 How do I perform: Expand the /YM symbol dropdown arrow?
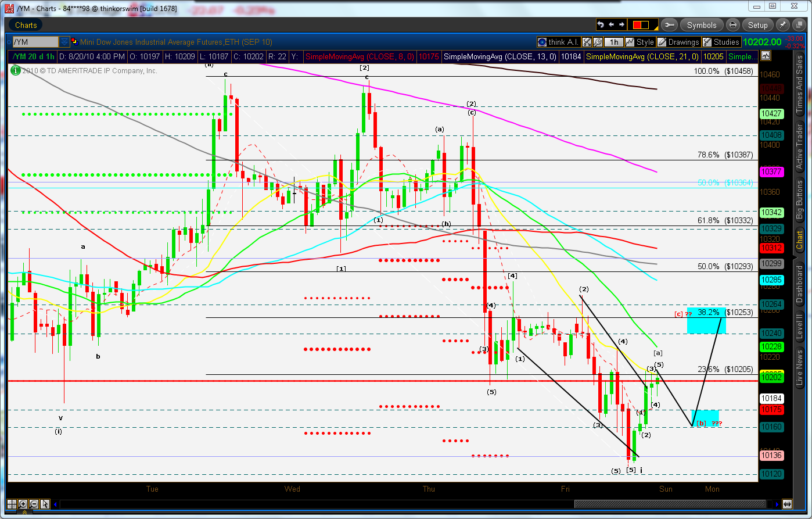pyautogui.click(x=64, y=42)
